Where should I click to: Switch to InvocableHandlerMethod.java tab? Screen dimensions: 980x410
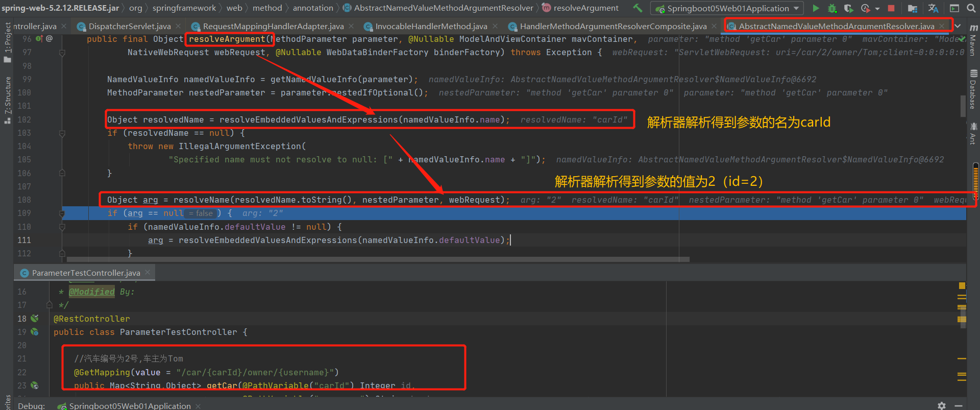(x=431, y=26)
